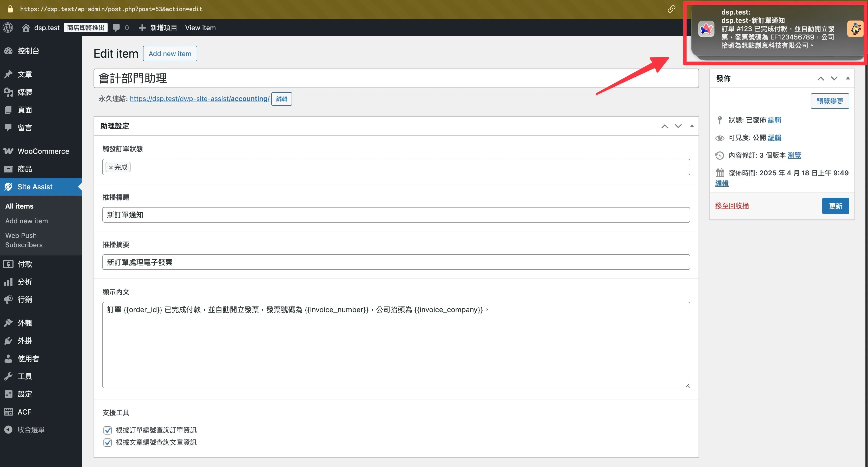Collapse the 助理設定 panel
This screenshot has height=467, width=868.
tap(692, 126)
